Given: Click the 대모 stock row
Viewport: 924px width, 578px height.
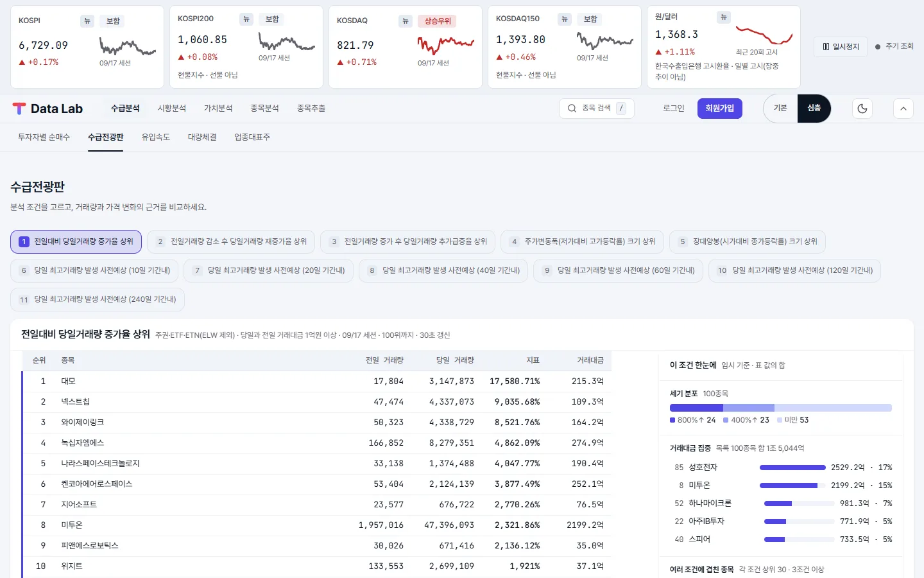Looking at the screenshot, I should click(x=317, y=381).
